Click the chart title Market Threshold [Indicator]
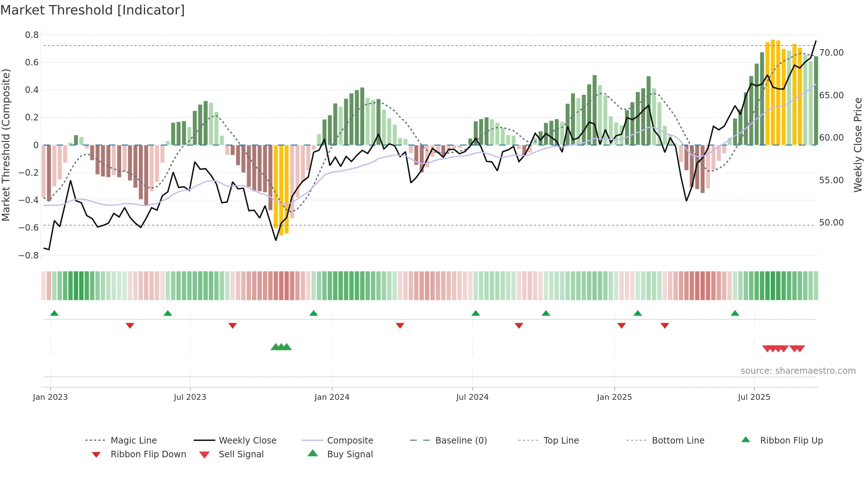The height and width of the screenshot is (488, 868). [93, 10]
